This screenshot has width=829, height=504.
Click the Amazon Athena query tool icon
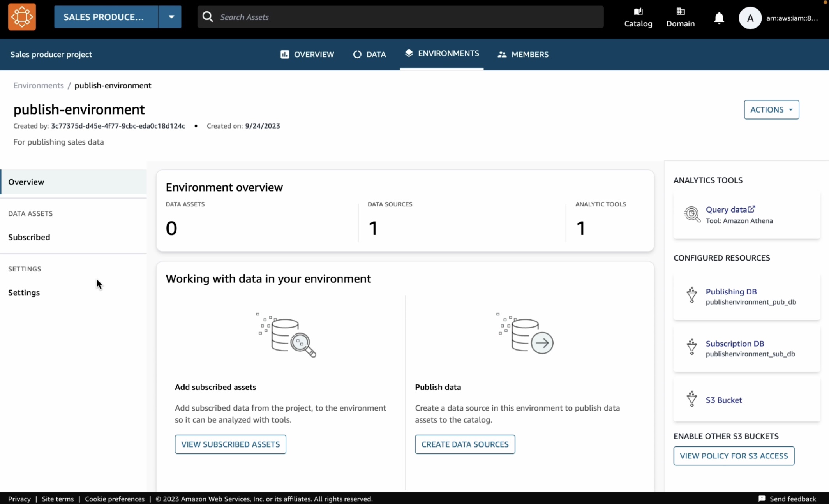[x=692, y=214]
